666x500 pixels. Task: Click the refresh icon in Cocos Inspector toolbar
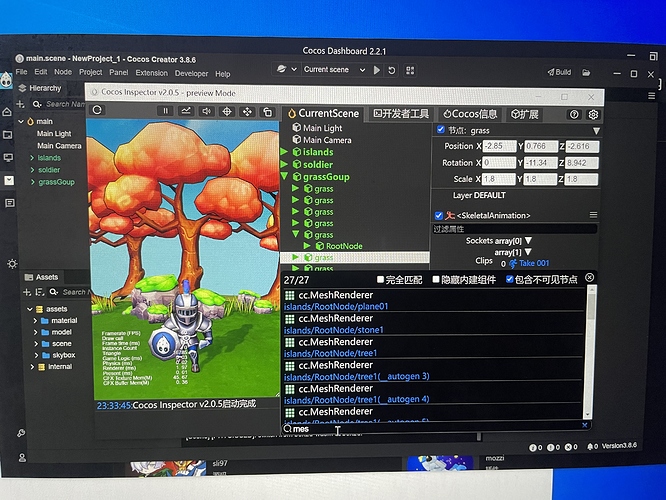97,110
